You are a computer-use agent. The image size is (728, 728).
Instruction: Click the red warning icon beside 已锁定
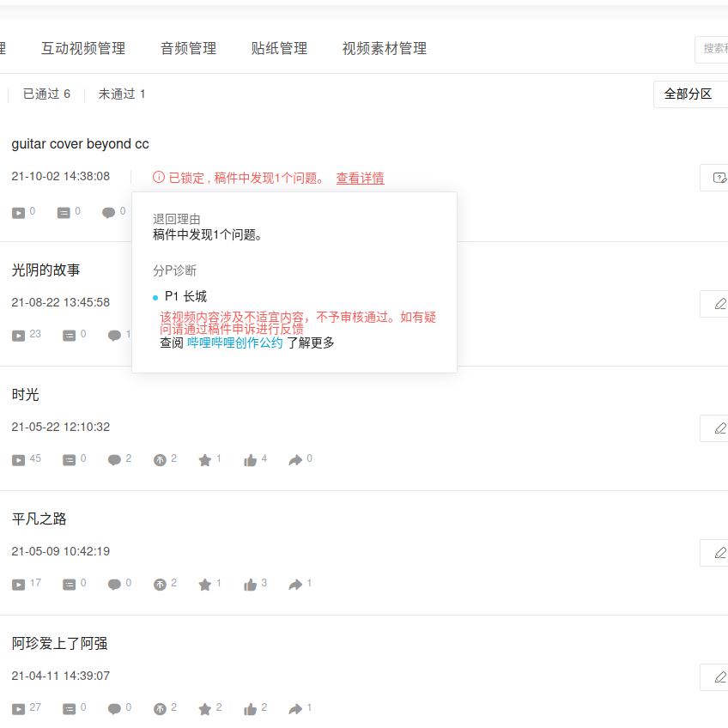click(x=159, y=178)
